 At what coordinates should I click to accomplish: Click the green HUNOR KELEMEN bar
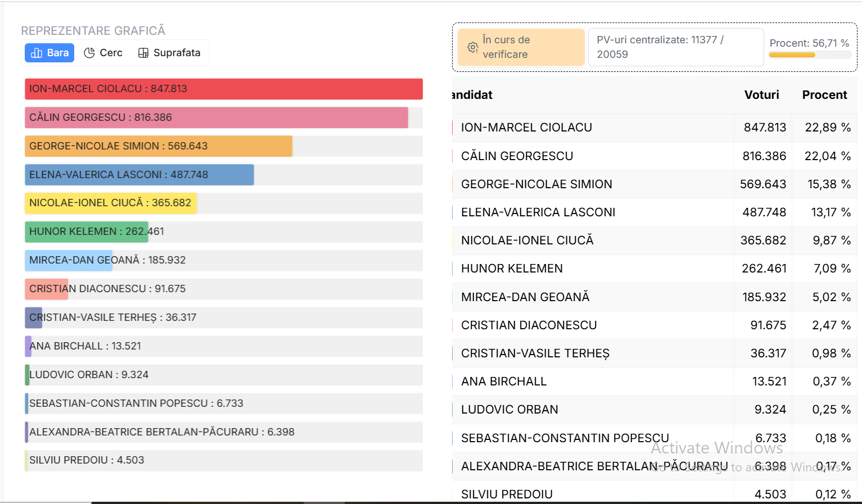(86, 231)
